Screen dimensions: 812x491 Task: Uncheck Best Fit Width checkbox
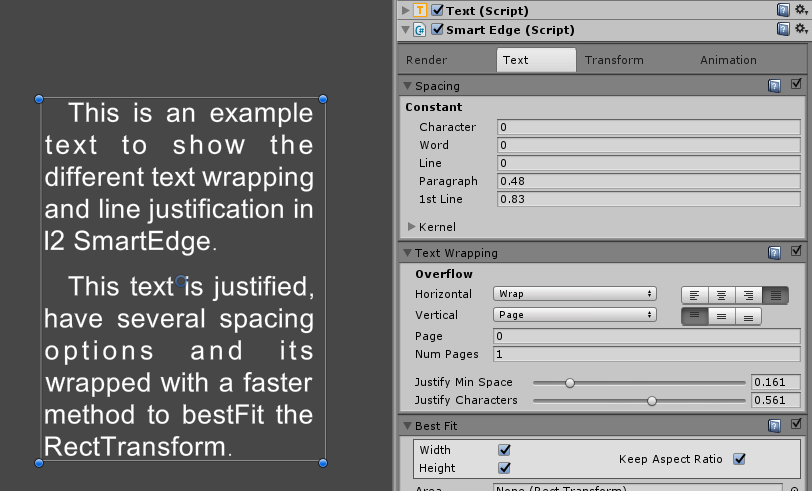pyautogui.click(x=504, y=450)
